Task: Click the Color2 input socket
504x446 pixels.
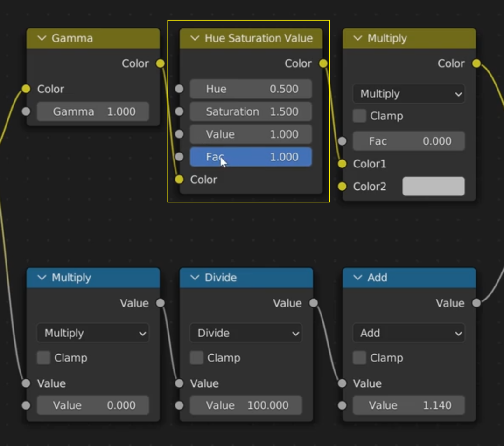Action: [x=343, y=186]
